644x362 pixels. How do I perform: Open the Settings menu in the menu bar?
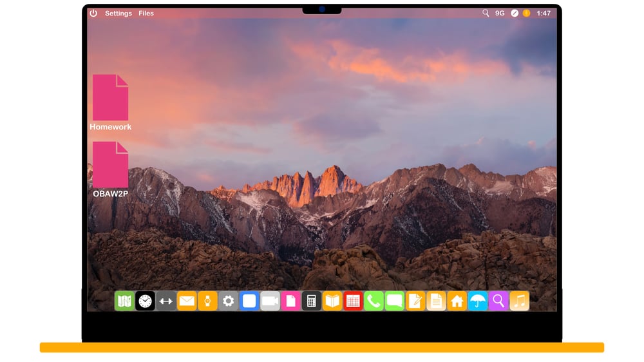[x=118, y=13]
